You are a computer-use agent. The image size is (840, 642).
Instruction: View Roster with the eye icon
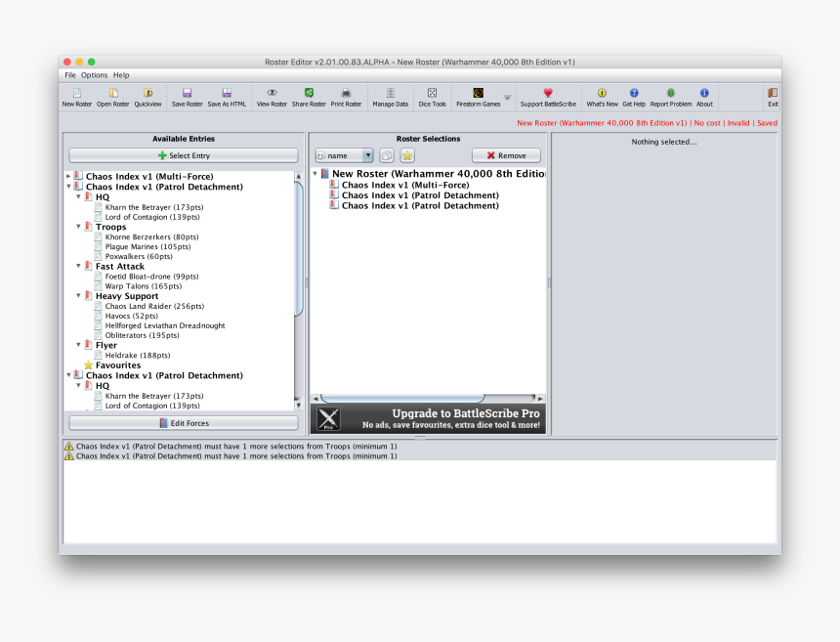pyautogui.click(x=272, y=97)
